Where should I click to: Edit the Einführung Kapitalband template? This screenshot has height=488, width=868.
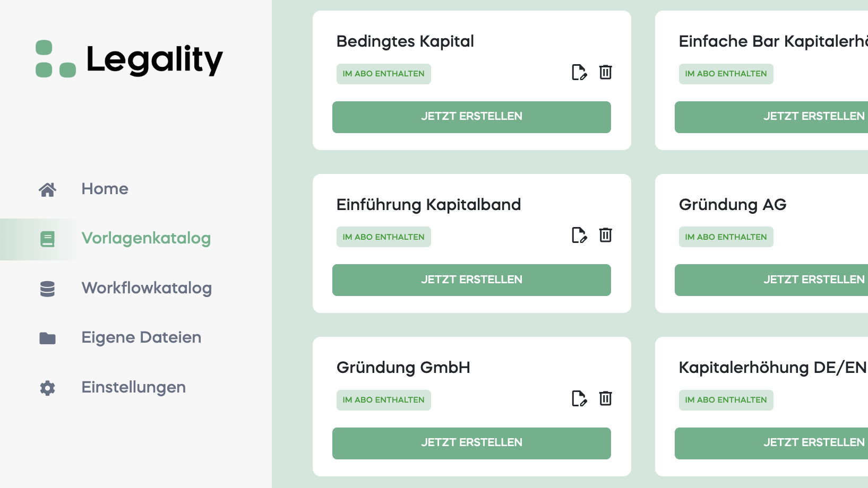click(579, 235)
